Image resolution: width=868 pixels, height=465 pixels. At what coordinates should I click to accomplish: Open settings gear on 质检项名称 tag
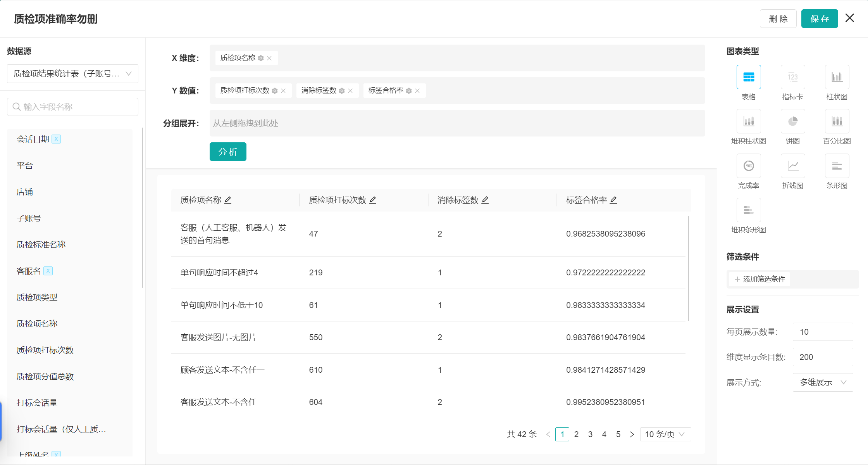(x=261, y=58)
